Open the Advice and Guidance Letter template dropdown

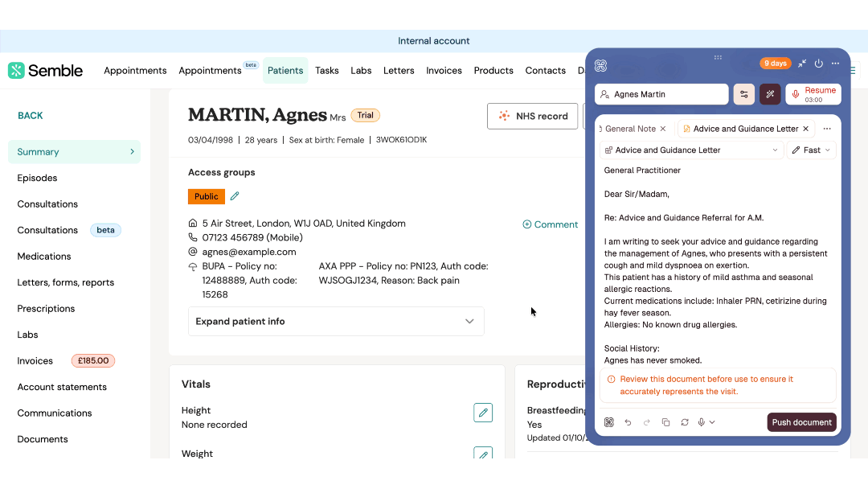[x=691, y=150]
